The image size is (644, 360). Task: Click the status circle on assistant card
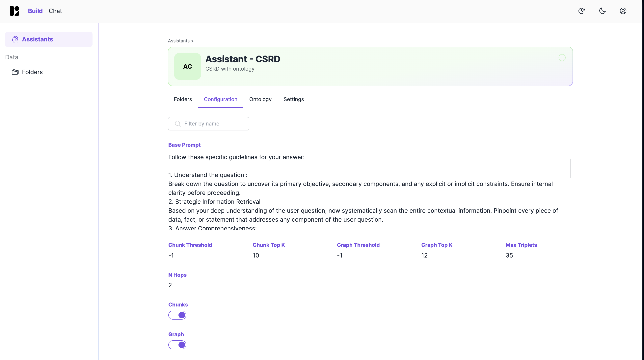point(562,58)
